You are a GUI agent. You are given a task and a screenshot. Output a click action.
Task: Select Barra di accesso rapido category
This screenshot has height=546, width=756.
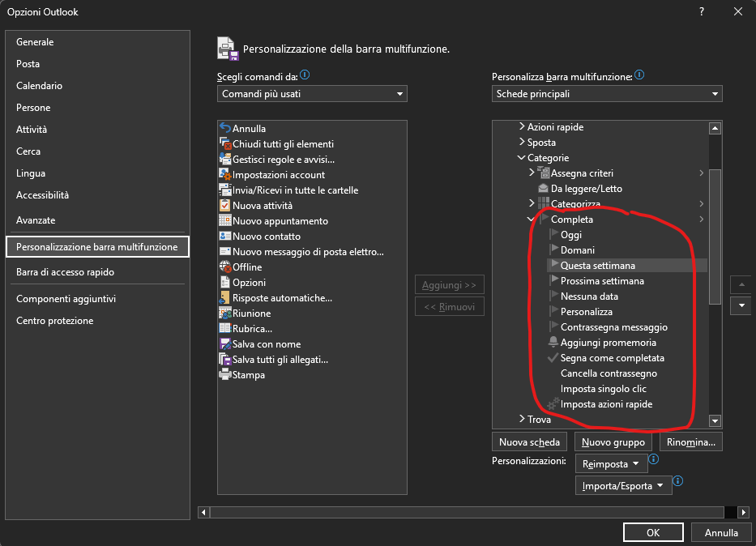(97, 272)
